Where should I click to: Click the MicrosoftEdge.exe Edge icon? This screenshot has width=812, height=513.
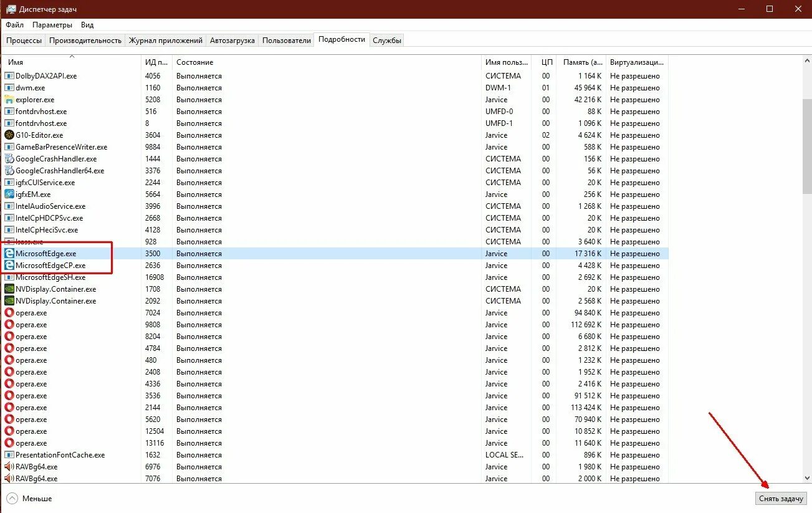coord(9,254)
